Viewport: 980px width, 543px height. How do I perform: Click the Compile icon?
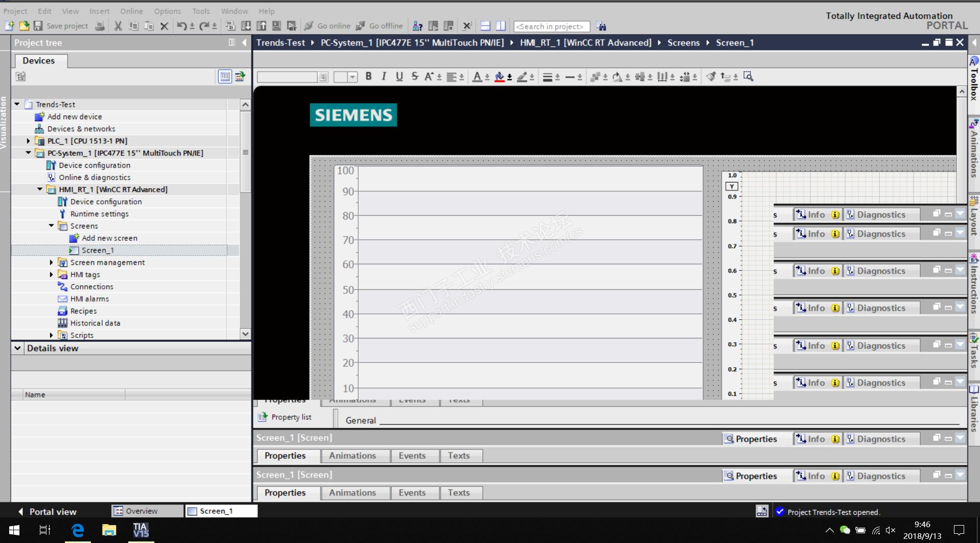pyautogui.click(x=230, y=26)
